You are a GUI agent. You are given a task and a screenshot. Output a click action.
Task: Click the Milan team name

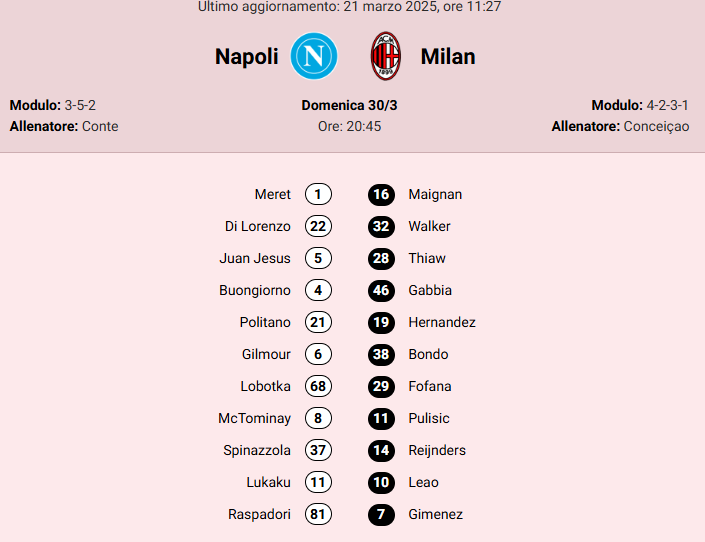pos(448,57)
